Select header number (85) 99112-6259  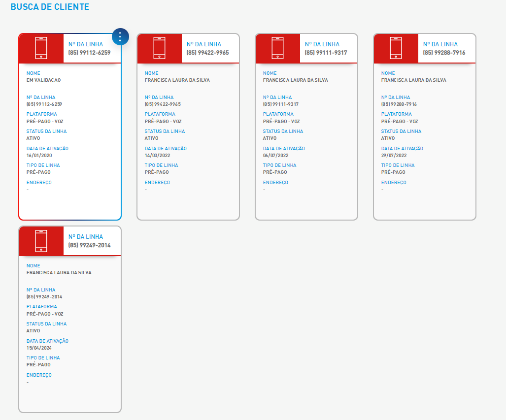[x=89, y=53]
